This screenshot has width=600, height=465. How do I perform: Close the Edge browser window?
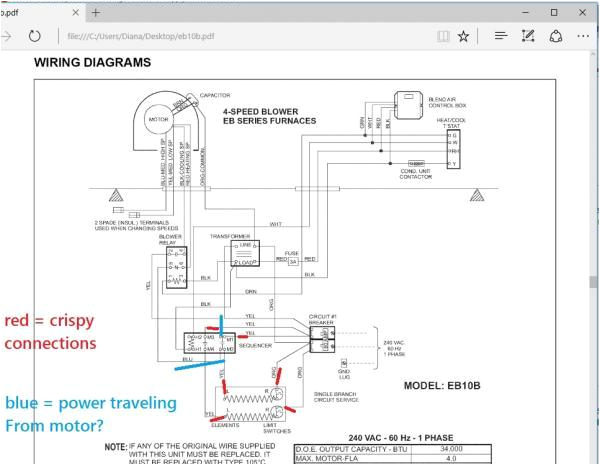click(584, 12)
